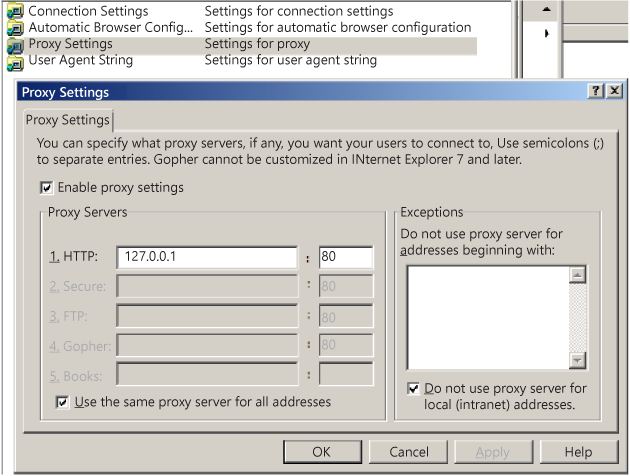Click the Connection Settings icon
The width and height of the screenshot is (630, 476).
pyautogui.click(x=14, y=11)
